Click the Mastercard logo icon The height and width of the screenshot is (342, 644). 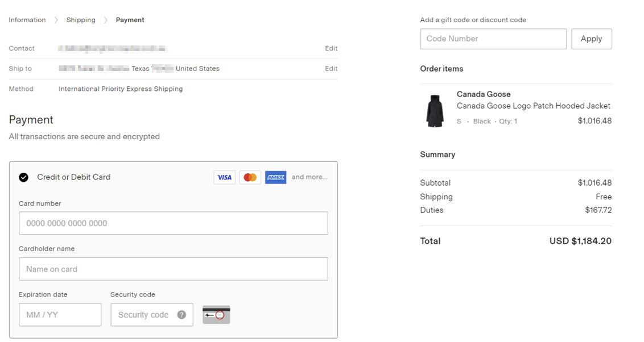point(250,177)
